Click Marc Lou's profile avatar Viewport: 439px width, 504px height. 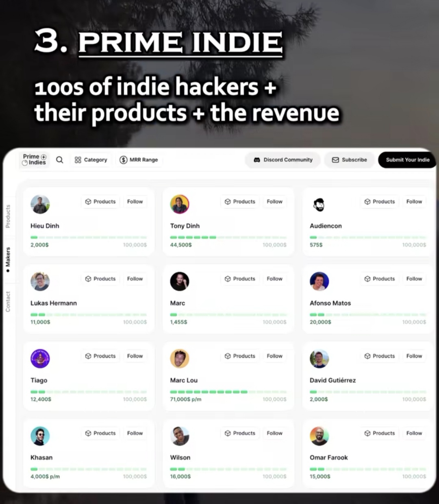tap(180, 359)
